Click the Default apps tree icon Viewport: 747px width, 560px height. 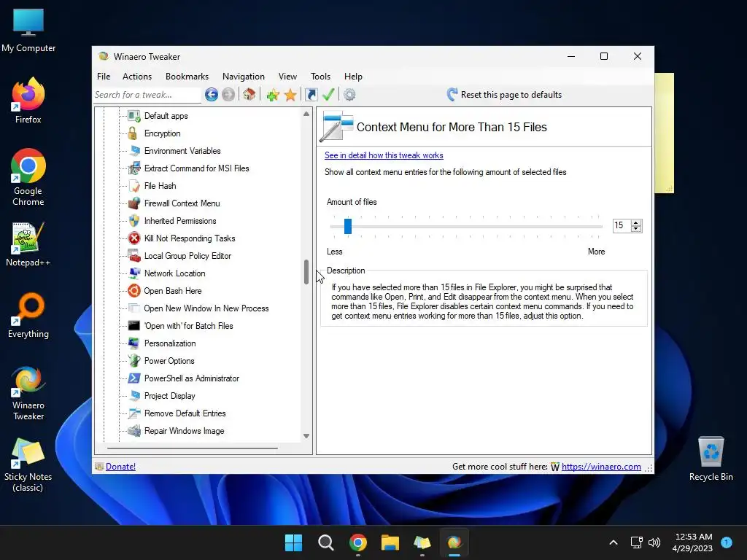[x=134, y=116]
